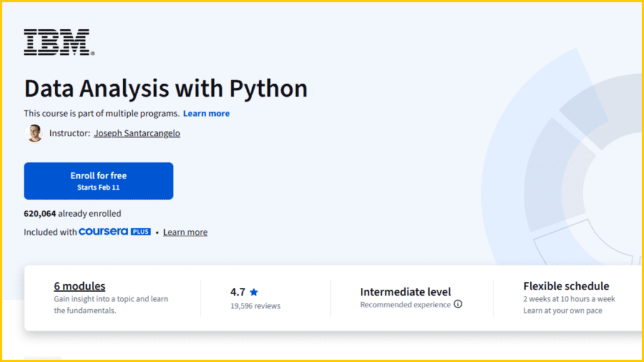Open Learn more about multiple programs

click(x=206, y=113)
